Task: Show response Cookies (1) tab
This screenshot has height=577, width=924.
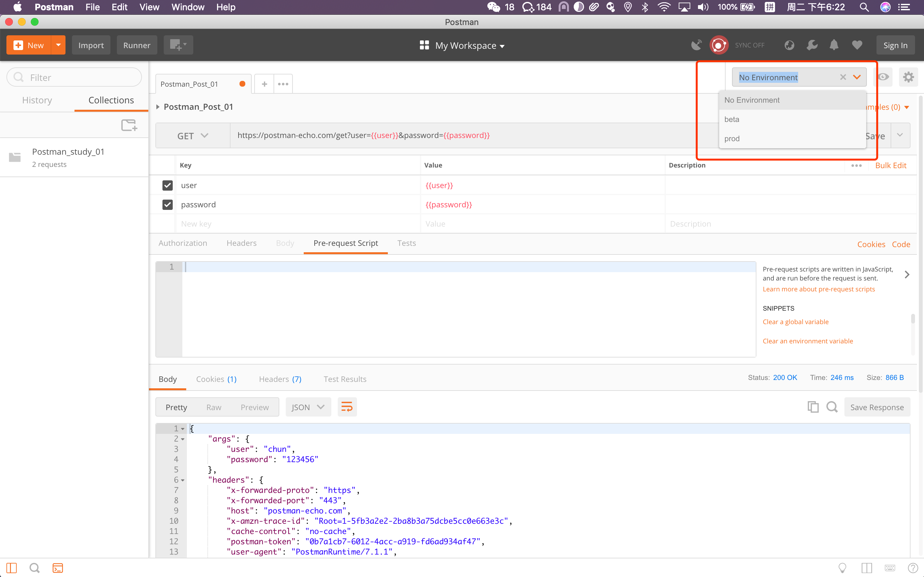Action: tap(216, 379)
